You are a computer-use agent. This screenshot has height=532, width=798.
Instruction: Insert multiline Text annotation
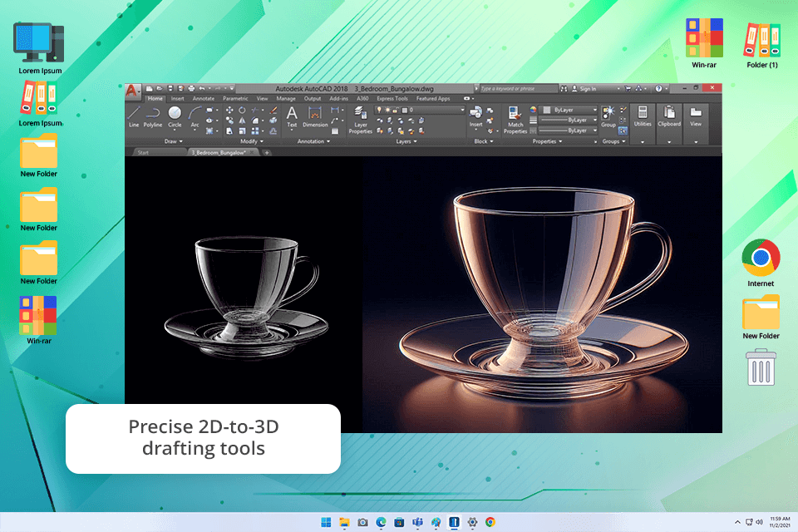[292, 116]
